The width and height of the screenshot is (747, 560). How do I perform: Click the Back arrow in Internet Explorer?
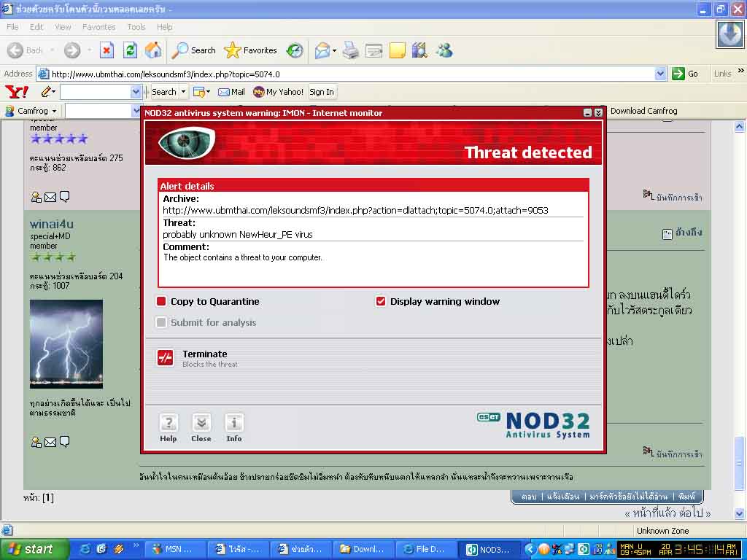click(15, 50)
